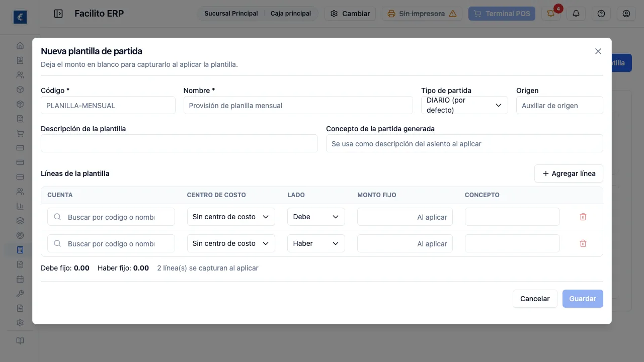
Task: Focus the Origen input field
Action: tap(559, 106)
